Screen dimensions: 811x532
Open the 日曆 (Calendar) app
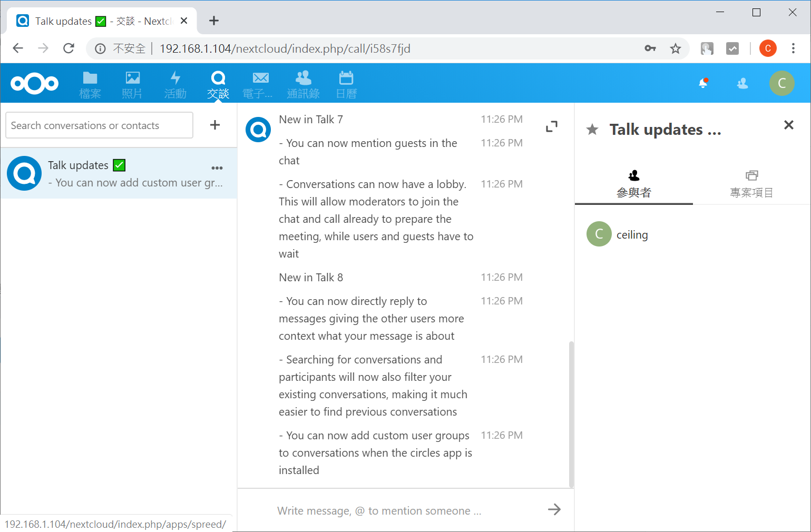[346, 83]
